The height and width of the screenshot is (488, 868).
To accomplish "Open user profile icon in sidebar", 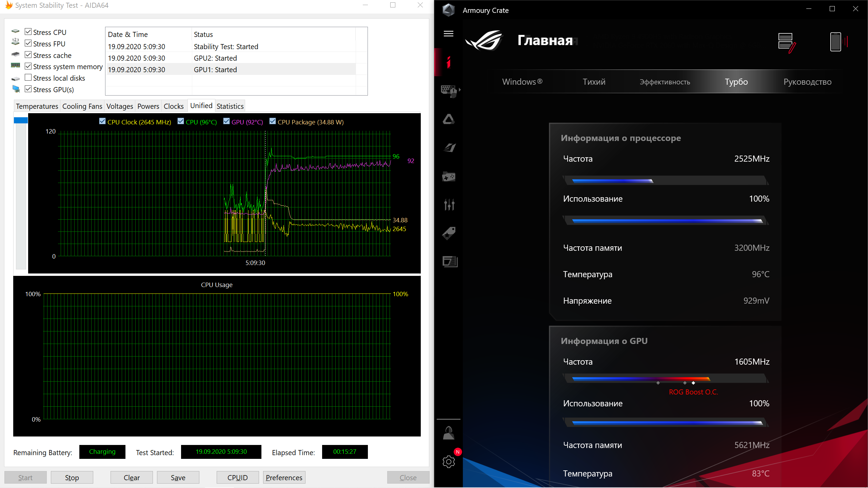I will (449, 433).
